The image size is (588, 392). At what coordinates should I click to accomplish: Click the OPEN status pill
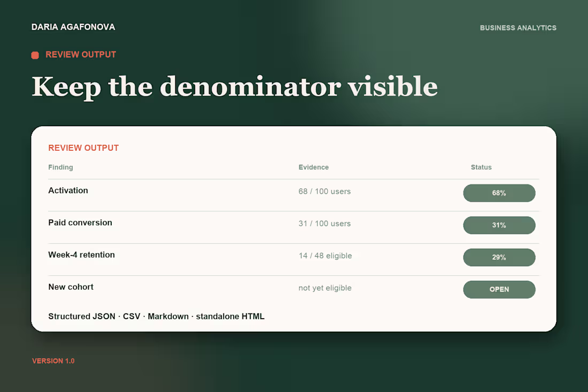(499, 290)
